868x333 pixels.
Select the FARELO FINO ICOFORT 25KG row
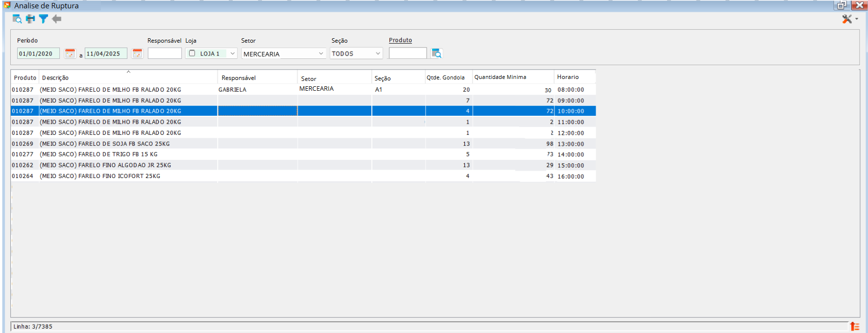(100, 176)
